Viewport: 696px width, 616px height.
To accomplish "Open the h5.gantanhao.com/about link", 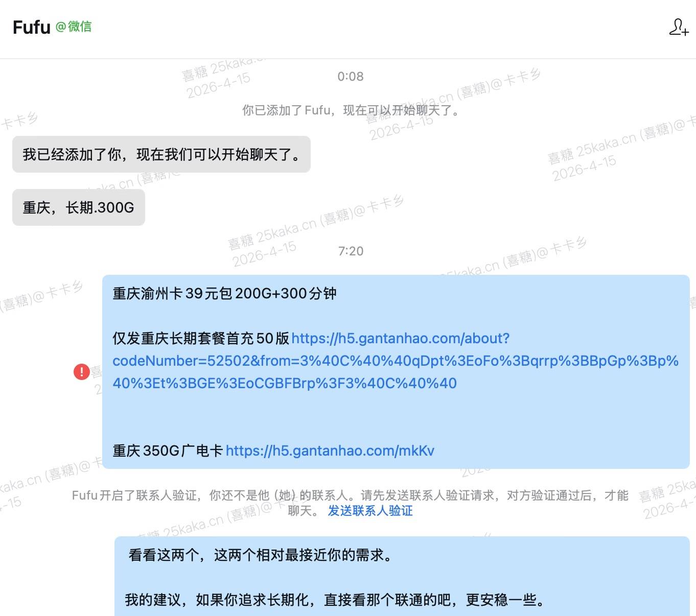I will point(400,339).
